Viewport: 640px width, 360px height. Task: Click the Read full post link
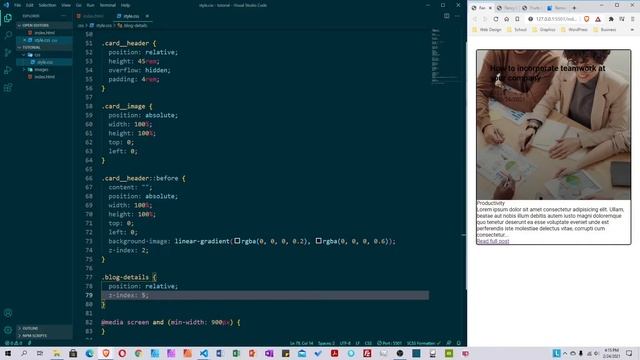pos(493,241)
